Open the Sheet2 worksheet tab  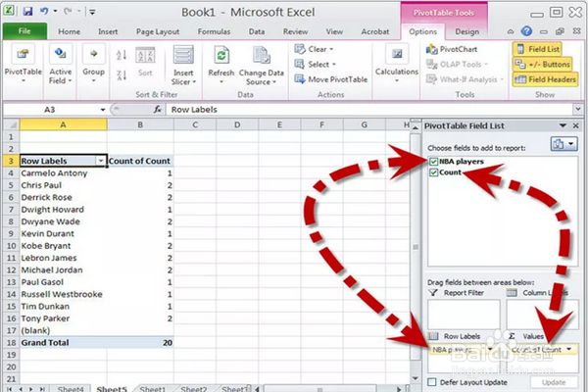click(193, 389)
